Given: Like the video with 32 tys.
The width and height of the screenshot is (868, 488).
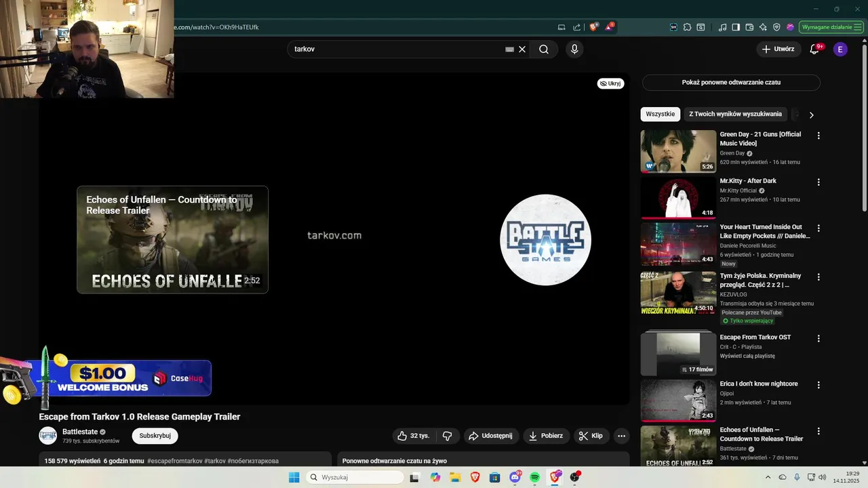Looking at the screenshot, I should coord(414,436).
